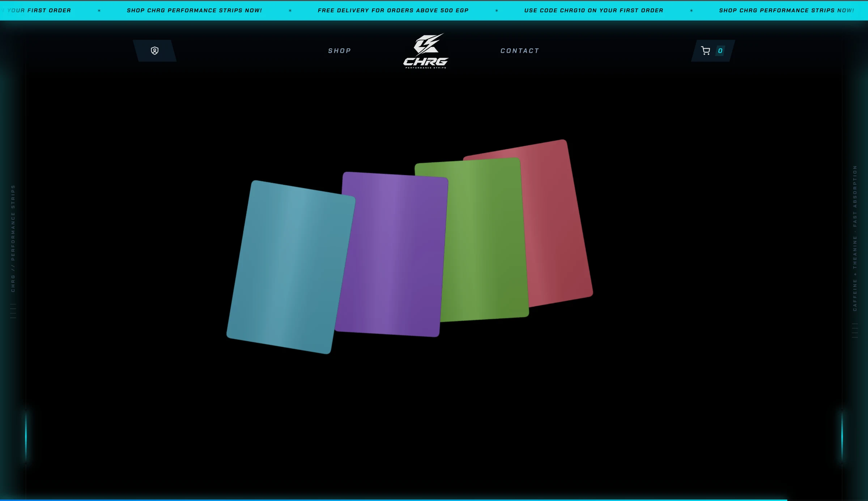
Task: Click the cart item count badge
Action: [x=720, y=51]
